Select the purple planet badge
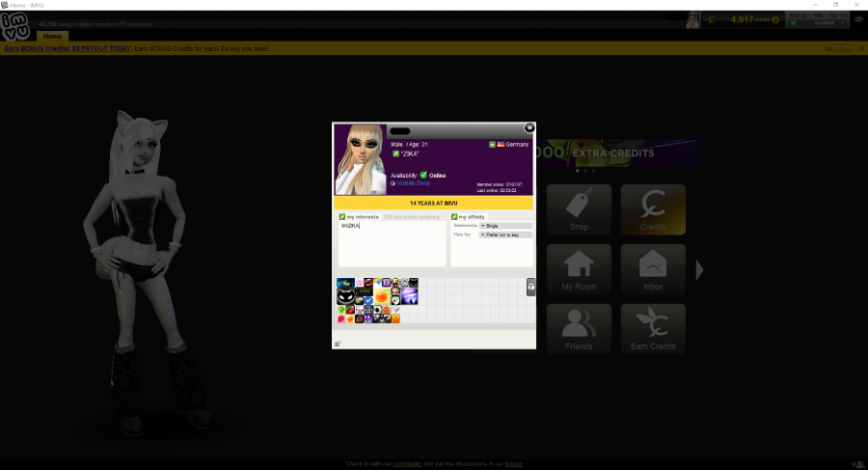Viewport: 868px width, 470px height. tap(409, 296)
